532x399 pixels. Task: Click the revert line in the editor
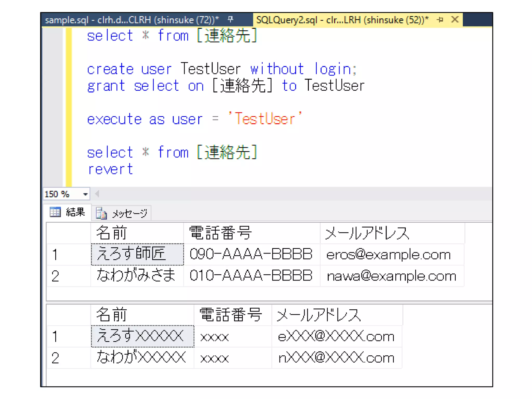point(110,169)
